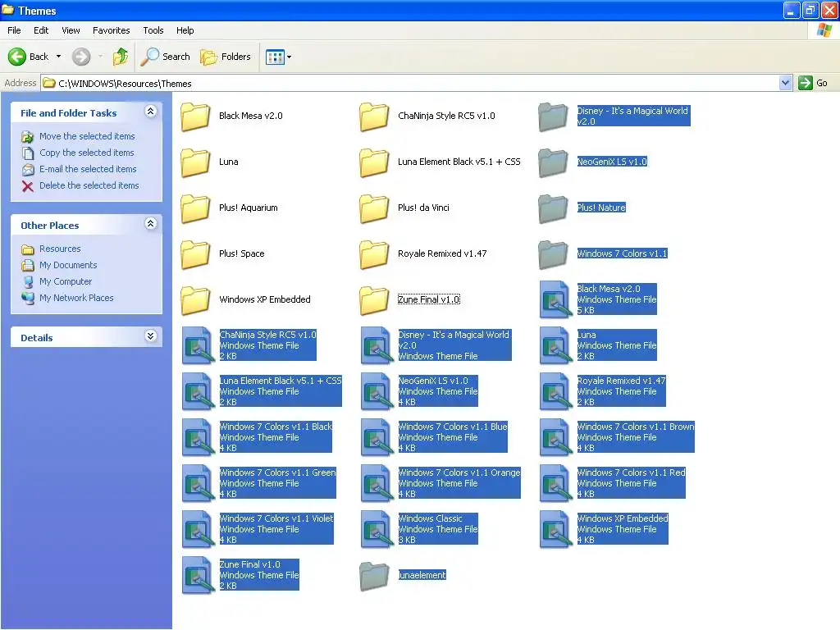Select the Plus! da Vinci folder icon
The height and width of the screenshot is (630, 840).
coord(374,208)
